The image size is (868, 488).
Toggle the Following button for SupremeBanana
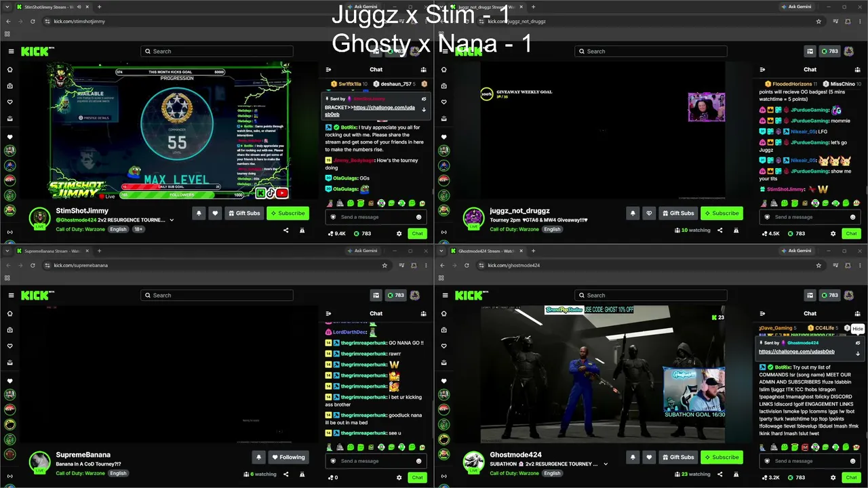pos(288,457)
